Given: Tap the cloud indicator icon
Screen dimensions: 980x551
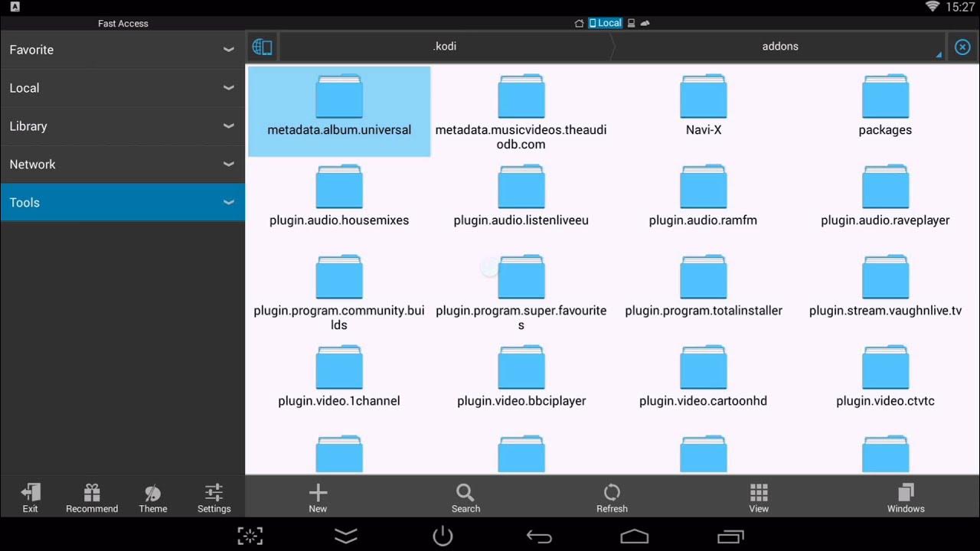Looking at the screenshot, I should (645, 23).
